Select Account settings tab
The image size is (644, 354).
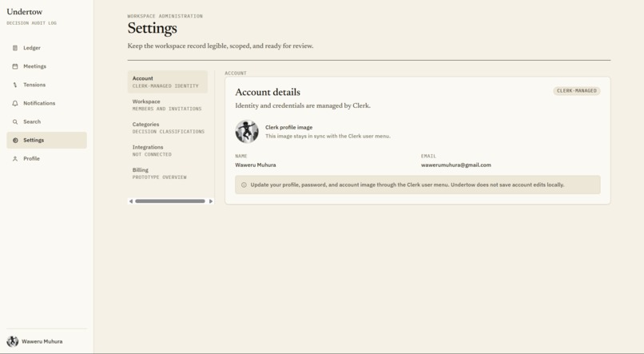coord(168,82)
